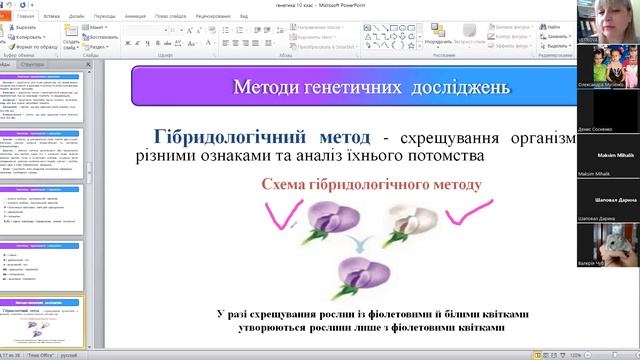Open the font name combo box
The width and height of the screenshot is (640, 360).
coord(147,31)
